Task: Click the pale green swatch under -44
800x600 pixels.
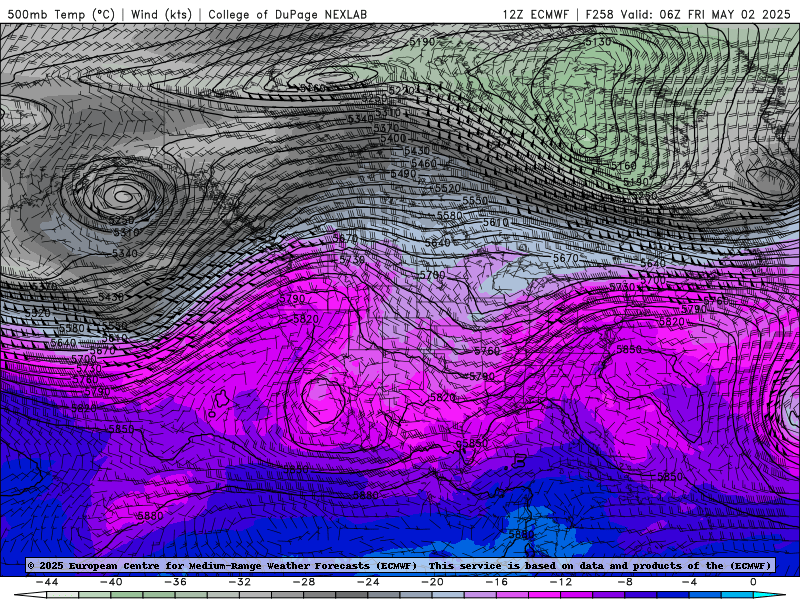Action: 63,595
